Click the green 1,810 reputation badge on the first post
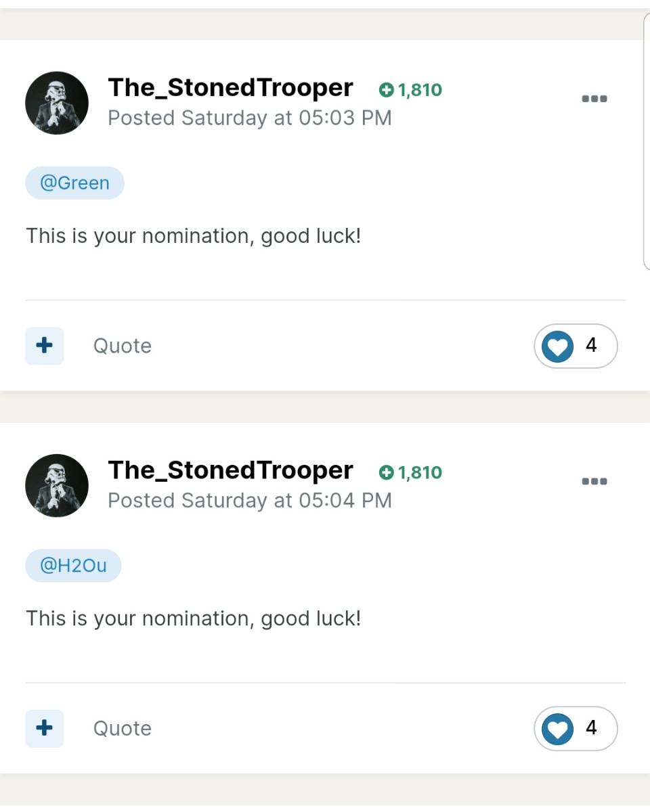650x812 pixels. tap(410, 89)
